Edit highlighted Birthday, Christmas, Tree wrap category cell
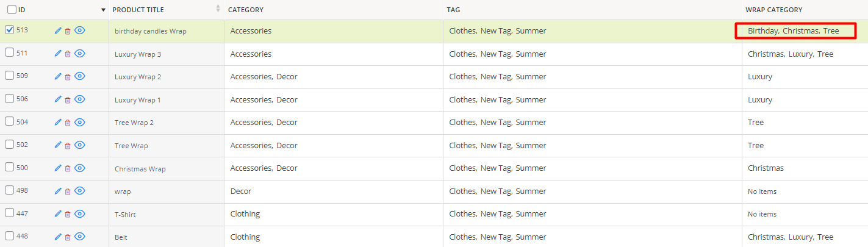Screen dimensions: 868x247 coord(795,31)
